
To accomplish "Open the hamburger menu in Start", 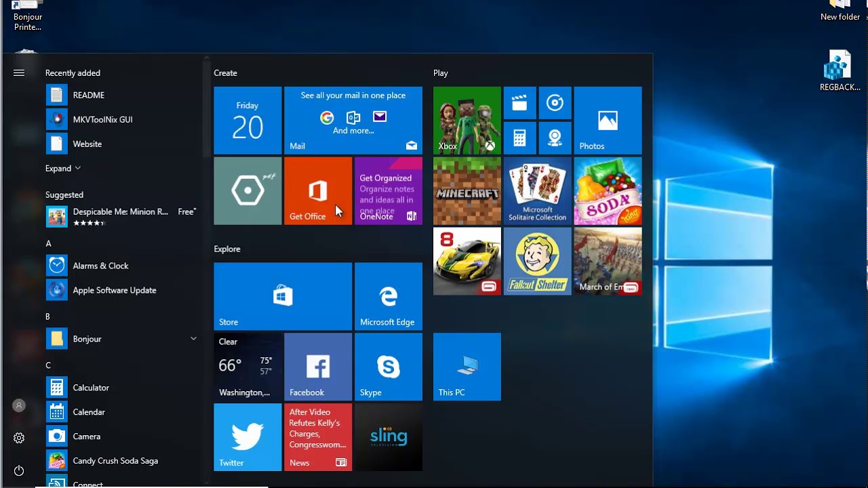I will pyautogui.click(x=19, y=73).
